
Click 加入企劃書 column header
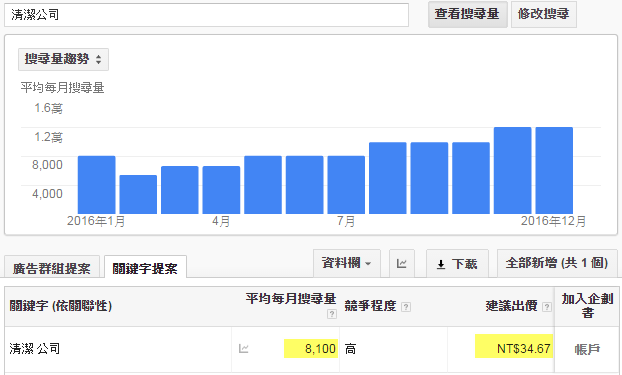[x=587, y=306]
